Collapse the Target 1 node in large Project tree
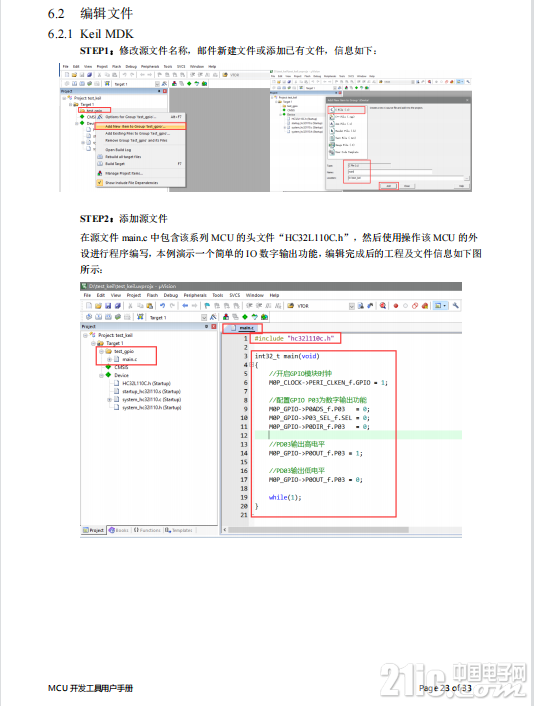 tap(94, 343)
